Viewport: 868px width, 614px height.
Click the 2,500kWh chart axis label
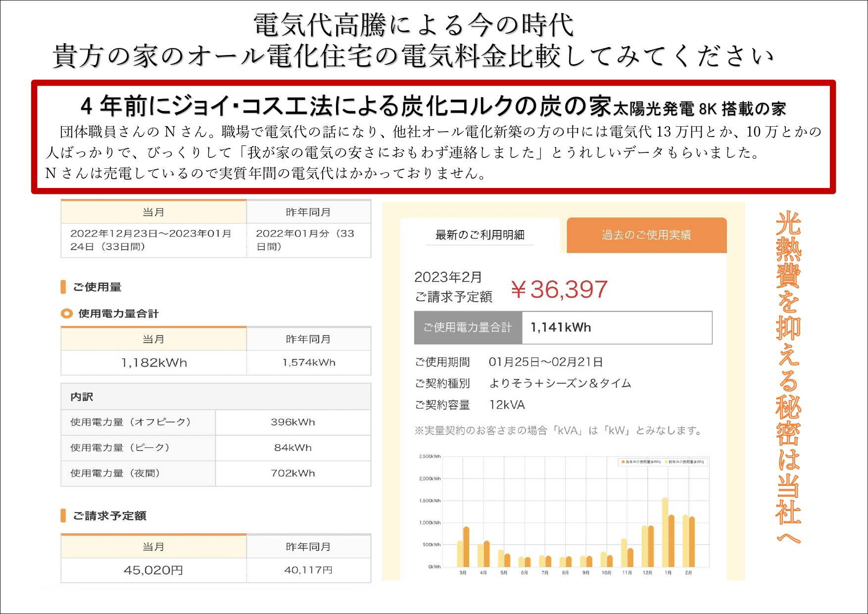[x=430, y=456]
